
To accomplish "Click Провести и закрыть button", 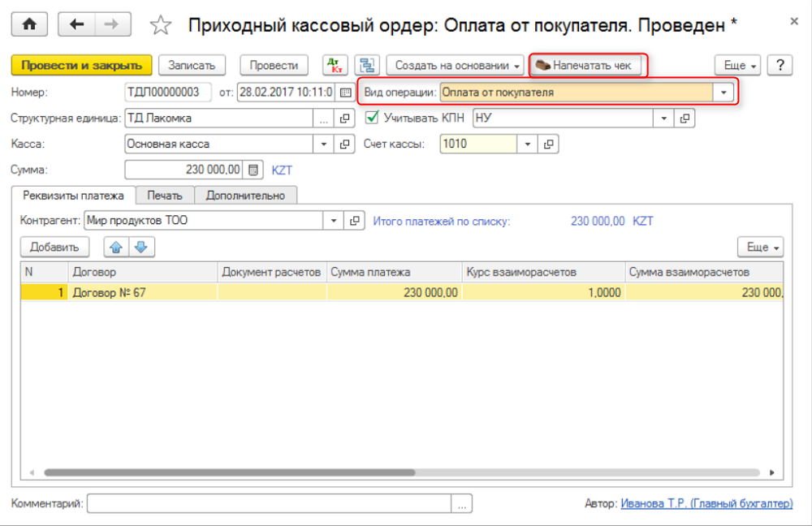I will 81,65.
